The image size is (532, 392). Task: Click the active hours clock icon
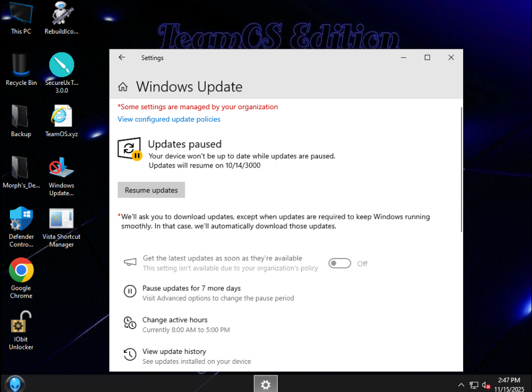point(130,323)
